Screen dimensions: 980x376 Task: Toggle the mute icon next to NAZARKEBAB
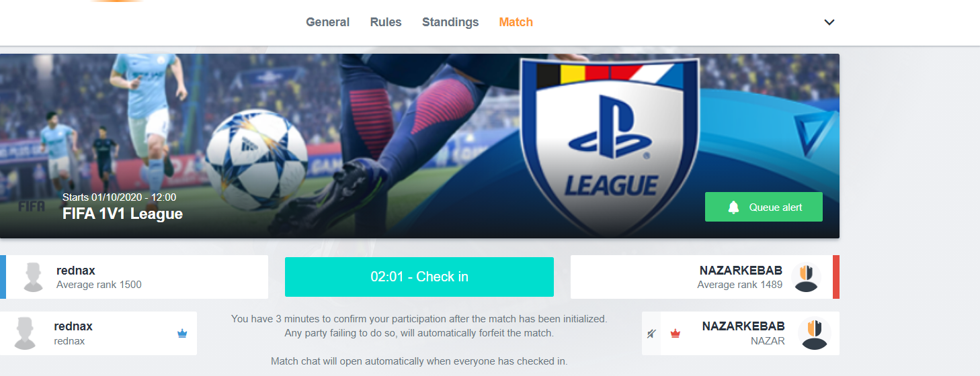tap(651, 334)
